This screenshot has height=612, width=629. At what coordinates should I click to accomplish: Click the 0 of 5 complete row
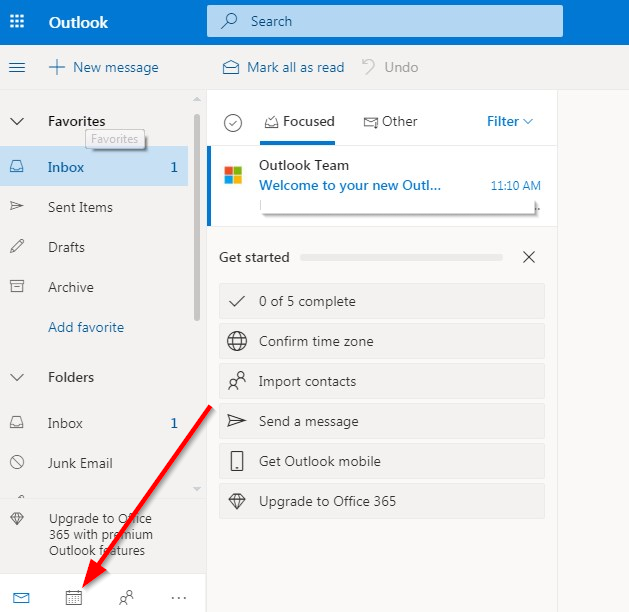(x=382, y=301)
